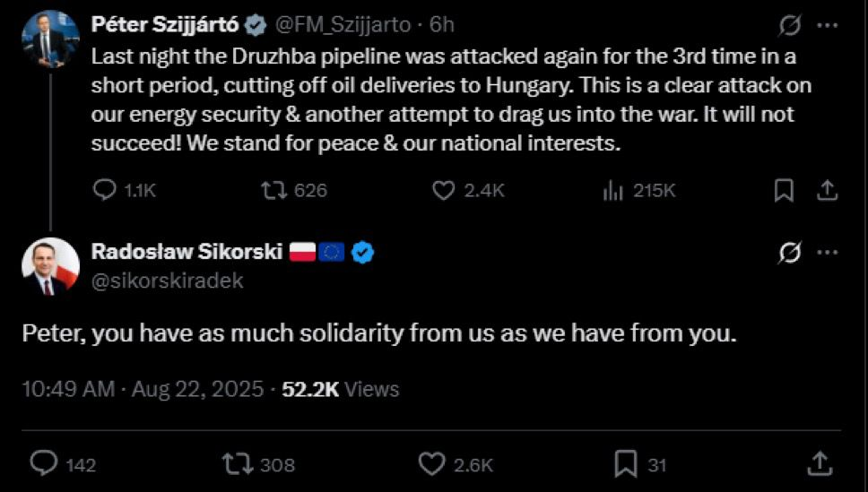Bookmark Péter Szijjártó's post
Image resolution: width=868 pixels, height=492 pixels.
point(783,190)
